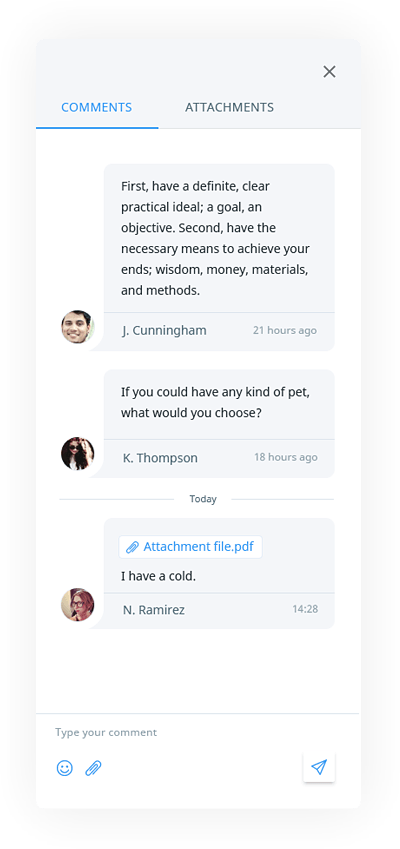This screenshot has height=849, width=400.
Task: Click the J. Cunningham author name
Action: 165,330
